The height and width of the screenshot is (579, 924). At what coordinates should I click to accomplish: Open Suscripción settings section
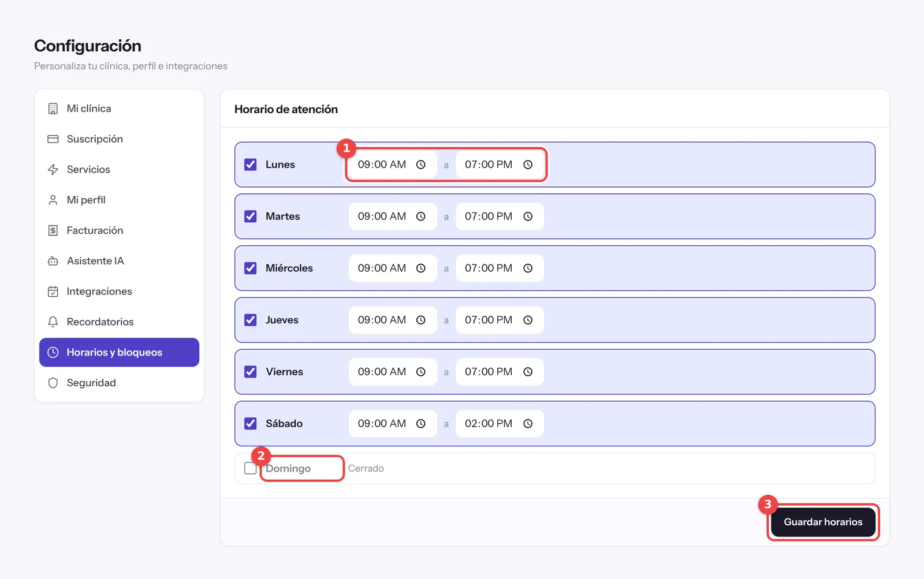click(x=119, y=139)
